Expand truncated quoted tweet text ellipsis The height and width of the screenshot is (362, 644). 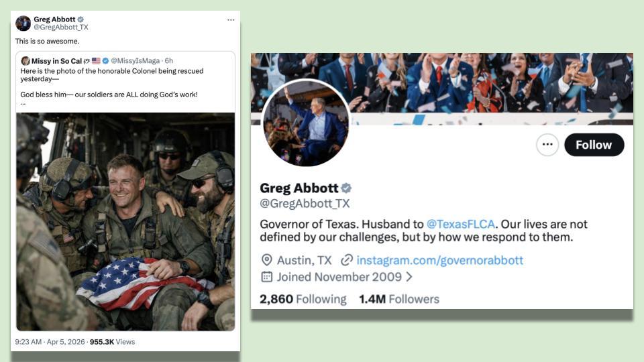(23, 104)
